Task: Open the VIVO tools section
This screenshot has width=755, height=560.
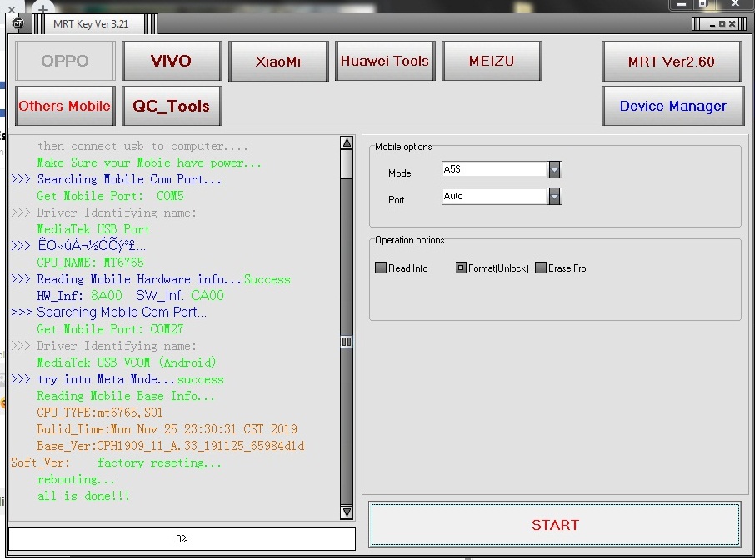Action: (172, 61)
